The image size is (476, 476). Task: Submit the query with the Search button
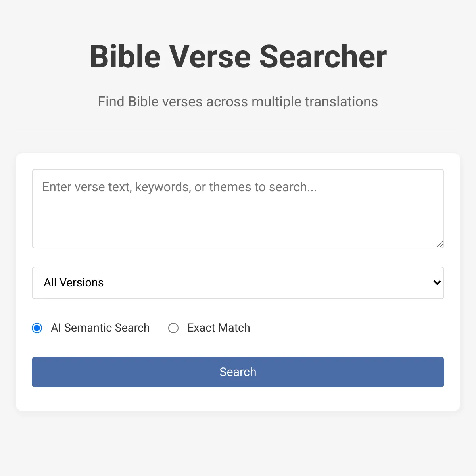(x=238, y=372)
